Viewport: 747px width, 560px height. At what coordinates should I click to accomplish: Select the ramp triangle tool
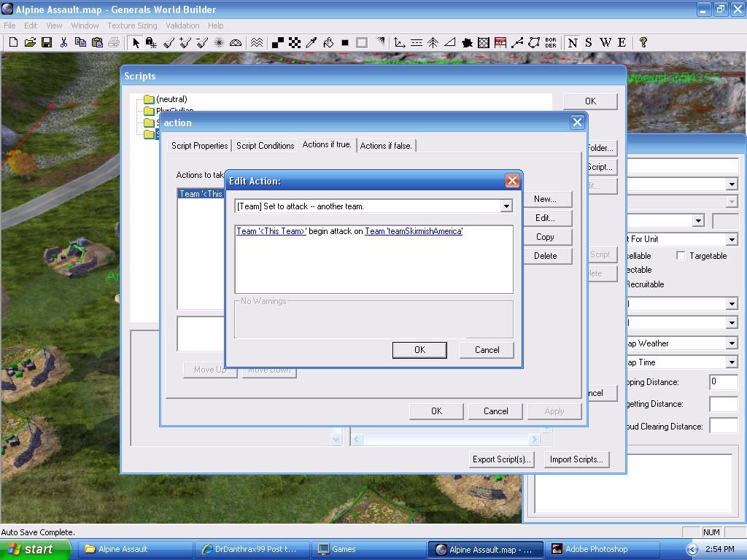coord(449,42)
